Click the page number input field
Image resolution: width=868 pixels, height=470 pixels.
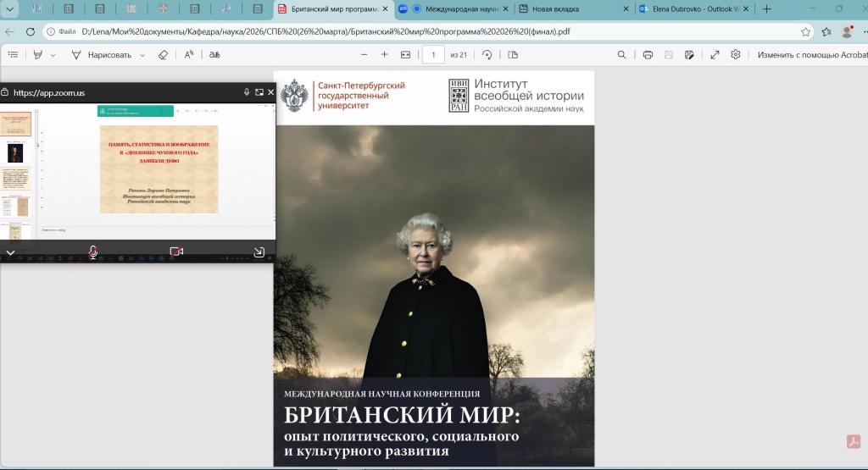click(x=433, y=54)
